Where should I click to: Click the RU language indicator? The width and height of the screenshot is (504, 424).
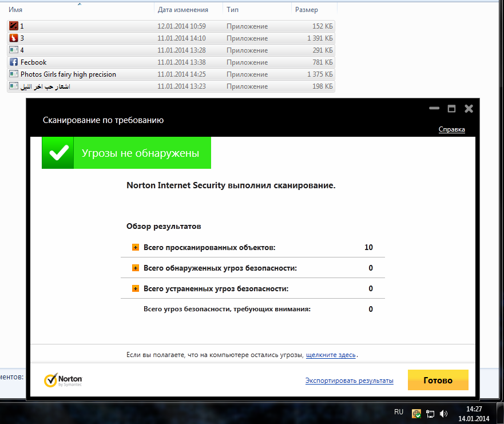[399, 412]
